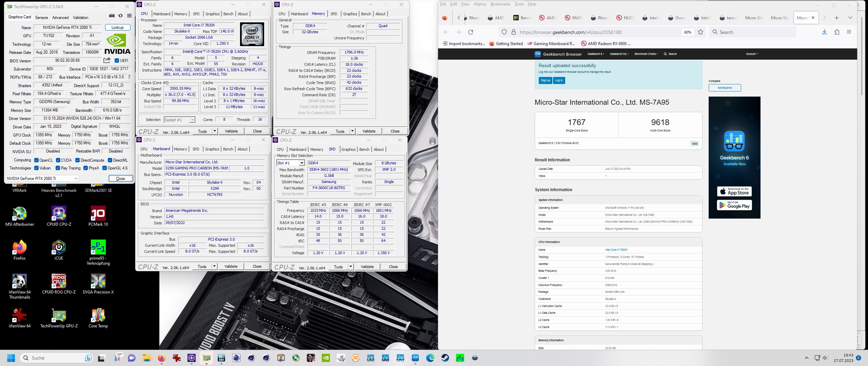
Task: Expand Tools dropdown arrow in CPU-Z CPU window
Action: click(x=215, y=131)
